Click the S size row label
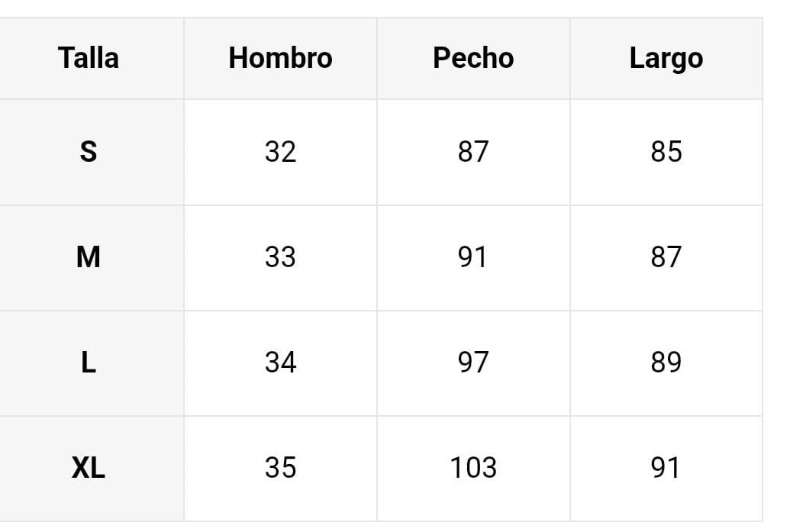The height and width of the screenshot is (532, 790). point(89,152)
